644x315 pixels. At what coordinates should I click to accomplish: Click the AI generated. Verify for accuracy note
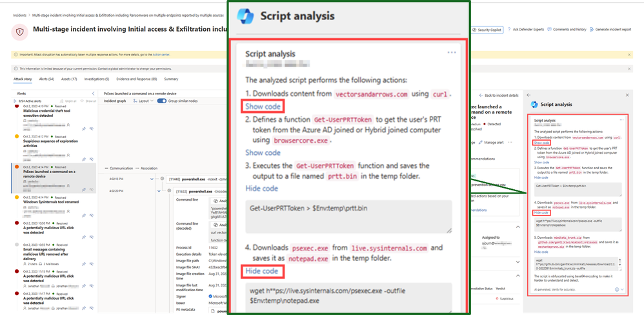point(555,290)
